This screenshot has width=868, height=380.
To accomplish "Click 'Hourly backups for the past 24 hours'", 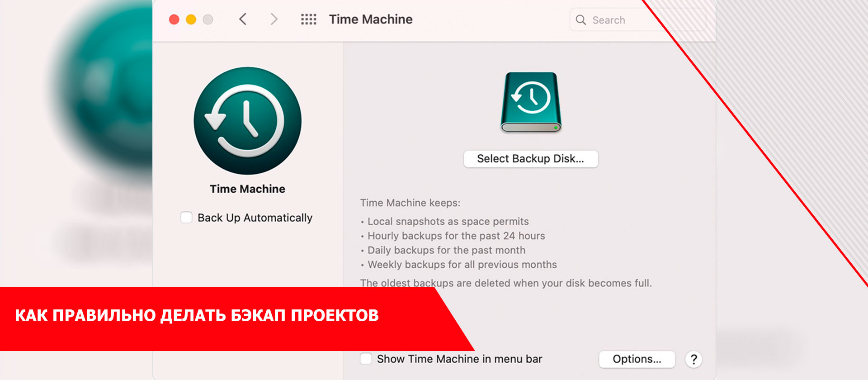I will [x=456, y=236].
